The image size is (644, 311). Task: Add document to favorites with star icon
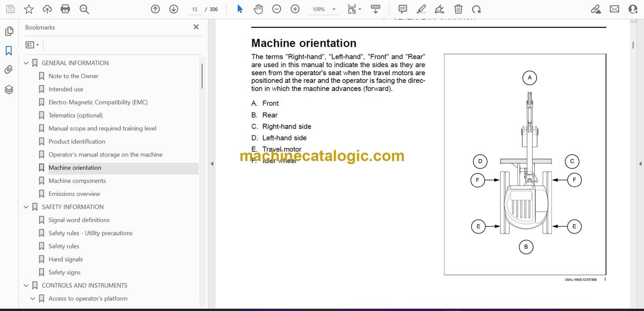tap(29, 9)
